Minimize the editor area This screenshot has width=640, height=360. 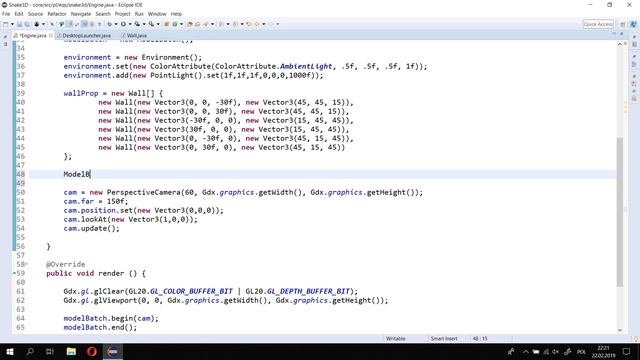[614, 34]
